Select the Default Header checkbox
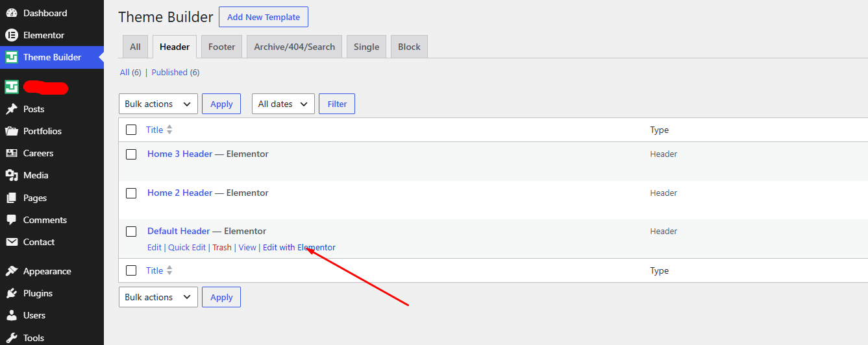 tap(131, 232)
